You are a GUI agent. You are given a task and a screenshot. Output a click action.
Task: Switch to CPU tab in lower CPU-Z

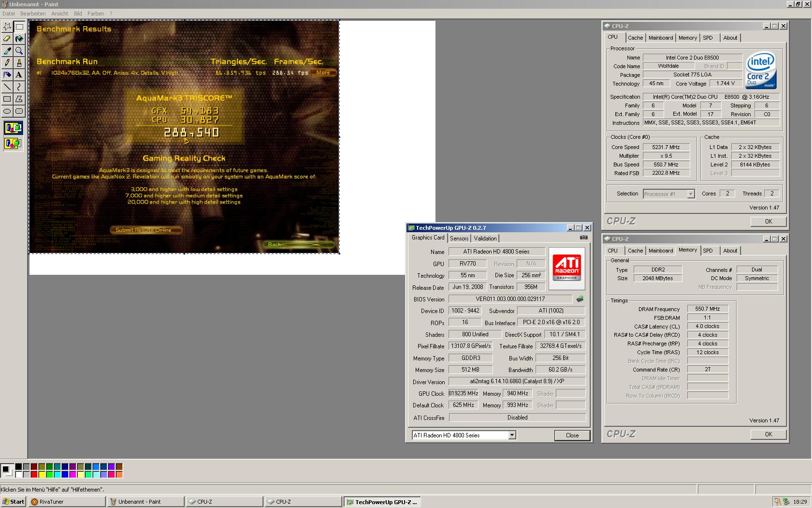[612, 251]
